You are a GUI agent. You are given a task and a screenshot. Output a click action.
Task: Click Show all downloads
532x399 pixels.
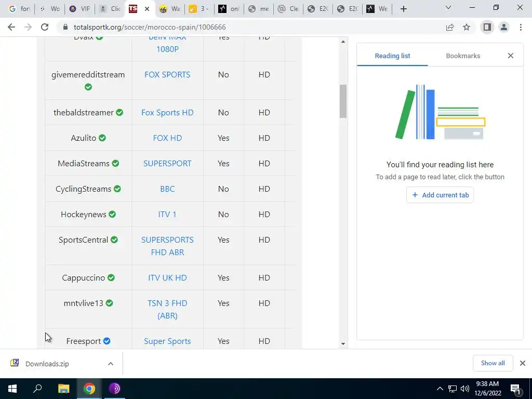click(x=493, y=363)
